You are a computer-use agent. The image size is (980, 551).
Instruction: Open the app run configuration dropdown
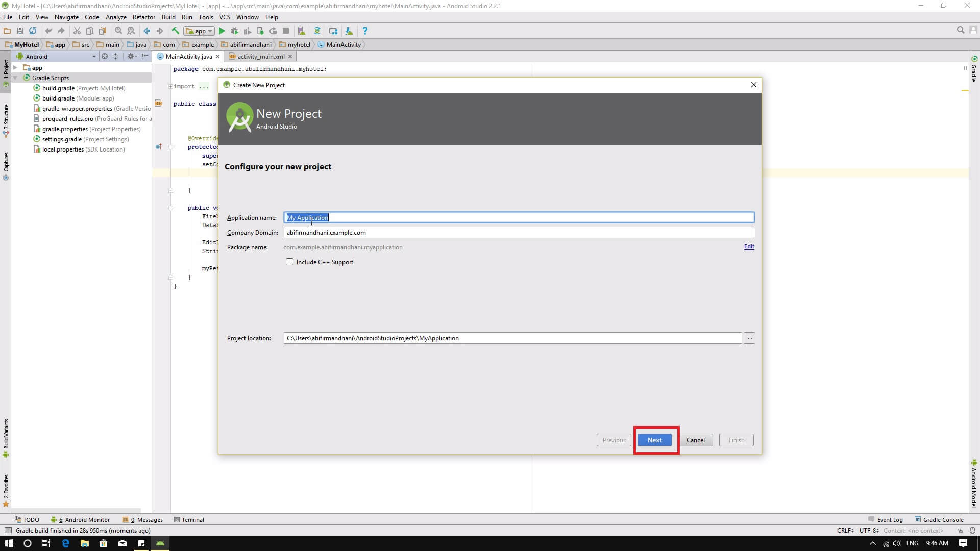(x=199, y=31)
